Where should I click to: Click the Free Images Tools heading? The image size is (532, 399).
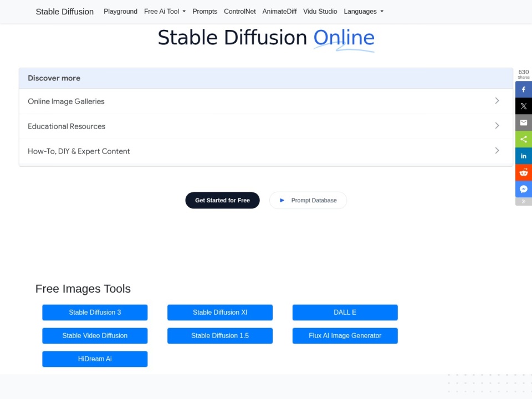click(x=83, y=289)
